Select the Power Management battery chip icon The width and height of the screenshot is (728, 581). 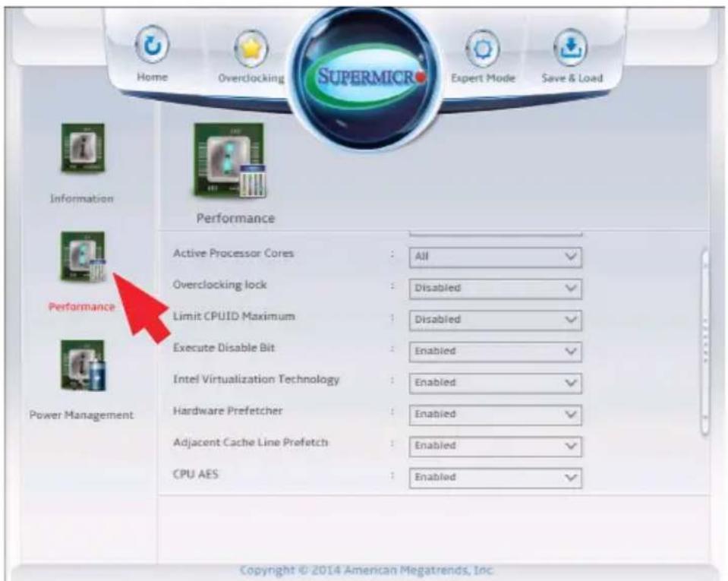tap(83, 365)
